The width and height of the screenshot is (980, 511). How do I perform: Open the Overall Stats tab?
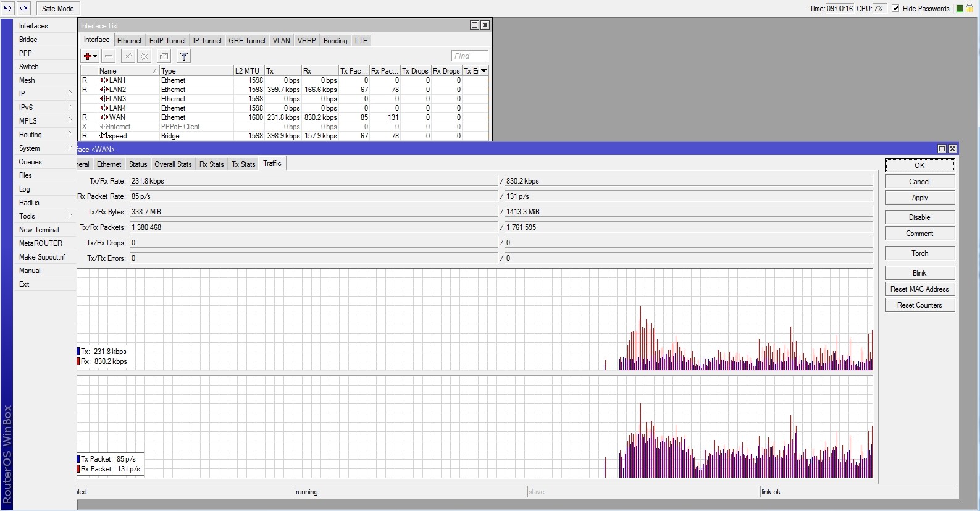pos(173,164)
